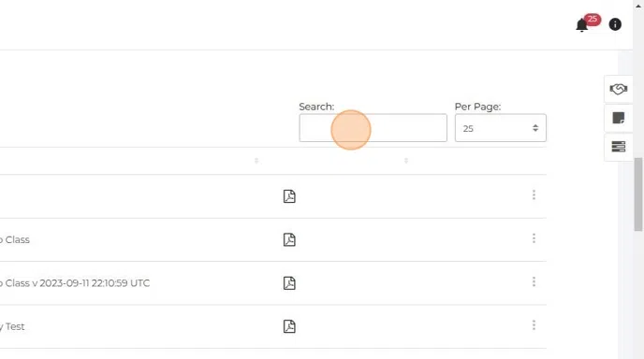Click the Class v 2023-09-11 22:10:59 UTC entry

(x=75, y=283)
